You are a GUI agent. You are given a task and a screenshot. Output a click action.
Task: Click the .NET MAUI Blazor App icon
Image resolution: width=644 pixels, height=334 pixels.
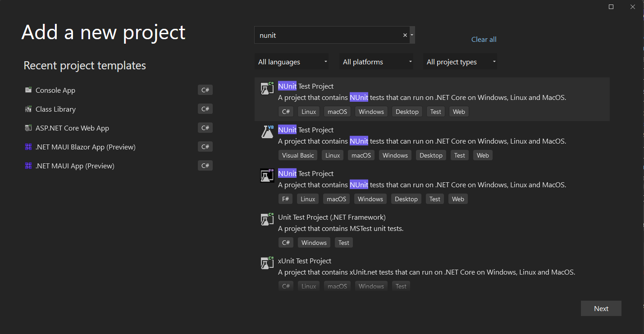(28, 147)
